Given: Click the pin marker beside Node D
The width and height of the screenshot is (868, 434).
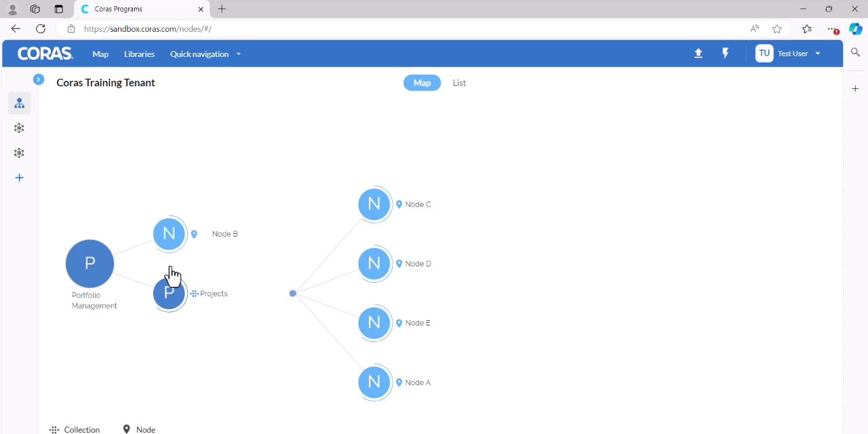Looking at the screenshot, I should point(399,264).
